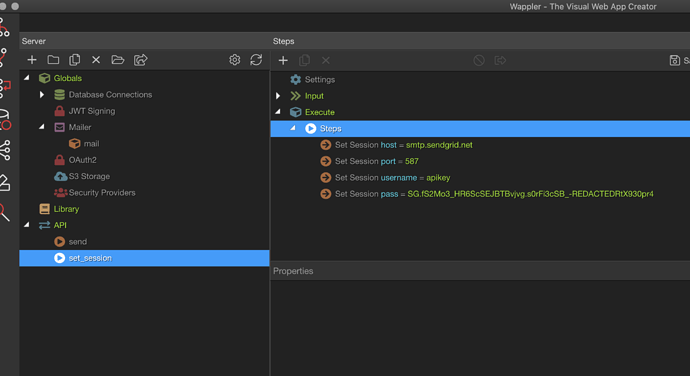Click the copy icon in Steps toolbar

point(305,60)
